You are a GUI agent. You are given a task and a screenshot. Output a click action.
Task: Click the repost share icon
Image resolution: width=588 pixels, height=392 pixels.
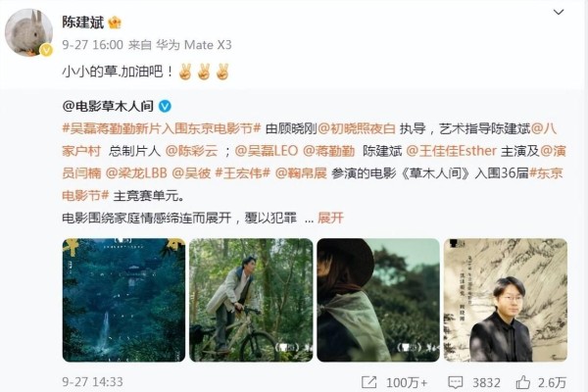click(x=369, y=382)
